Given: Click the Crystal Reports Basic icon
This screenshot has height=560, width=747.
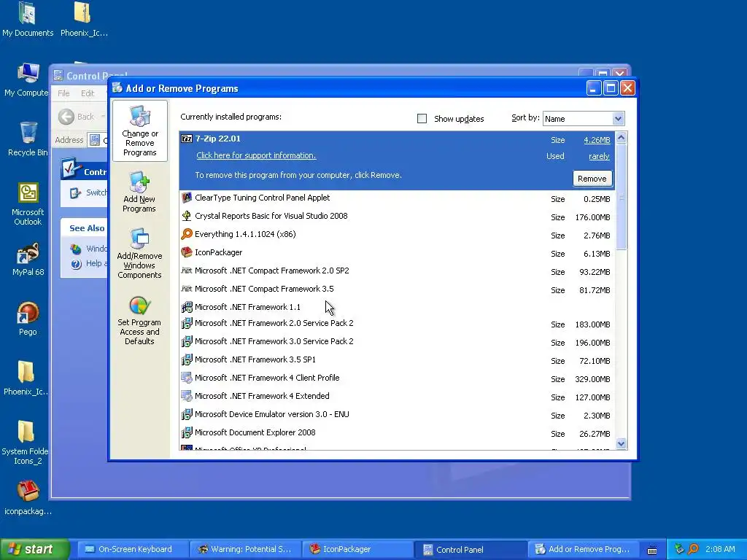Looking at the screenshot, I should click(x=187, y=216).
